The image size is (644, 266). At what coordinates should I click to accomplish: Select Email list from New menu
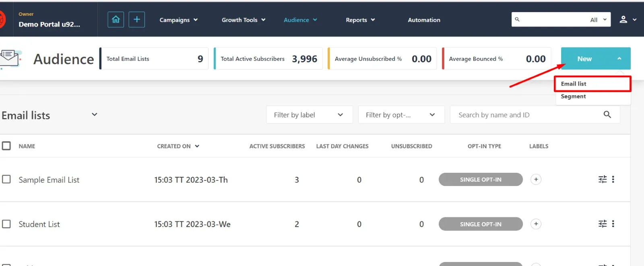pos(592,84)
